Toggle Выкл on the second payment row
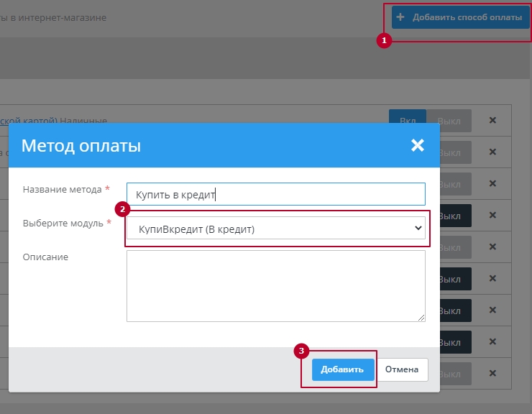Image resolution: width=532 pixels, height=414 pixels. (449, 152)
